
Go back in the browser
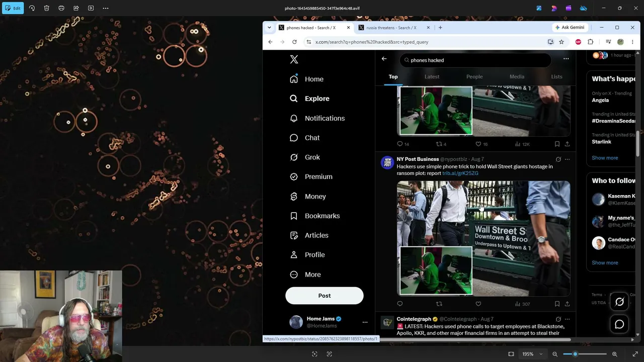[270, 42]
